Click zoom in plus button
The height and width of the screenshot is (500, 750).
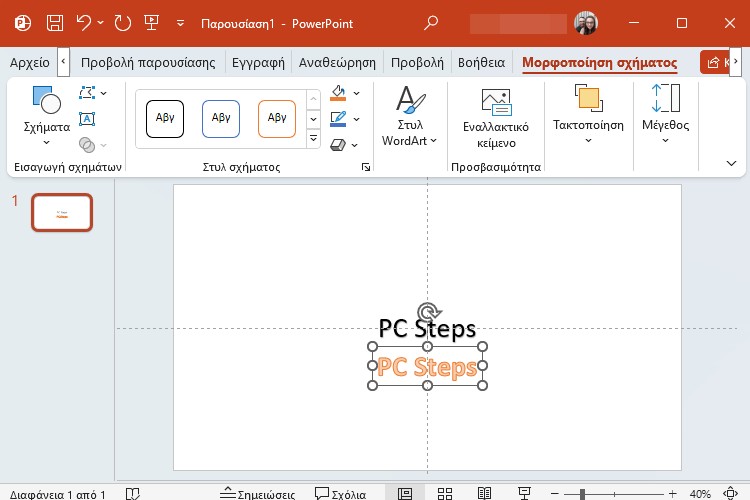673,493
